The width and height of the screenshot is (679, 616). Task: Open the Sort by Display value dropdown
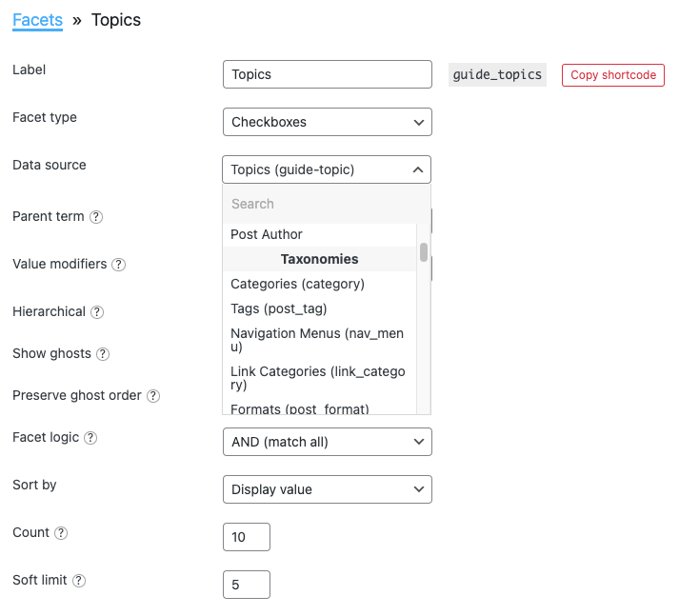pos(328,489)
